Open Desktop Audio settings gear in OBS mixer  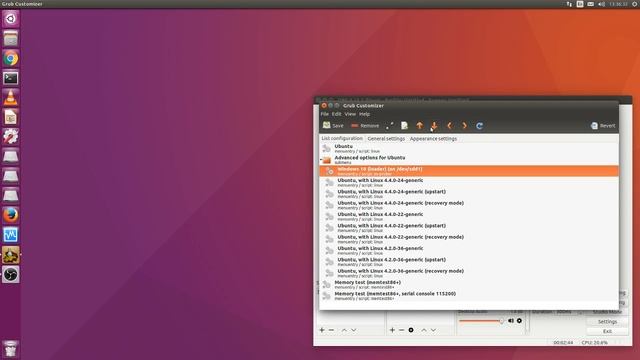click(x=519, y=321)
